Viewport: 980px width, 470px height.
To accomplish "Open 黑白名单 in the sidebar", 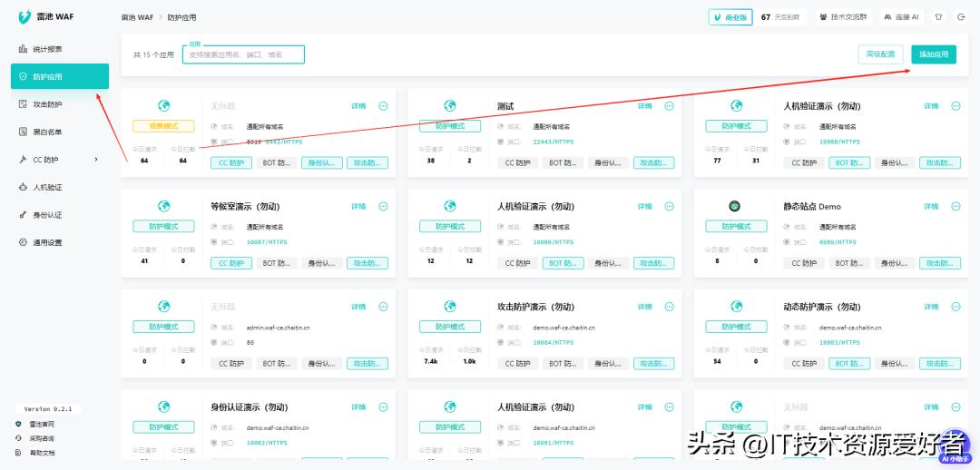I will point(60,132).
